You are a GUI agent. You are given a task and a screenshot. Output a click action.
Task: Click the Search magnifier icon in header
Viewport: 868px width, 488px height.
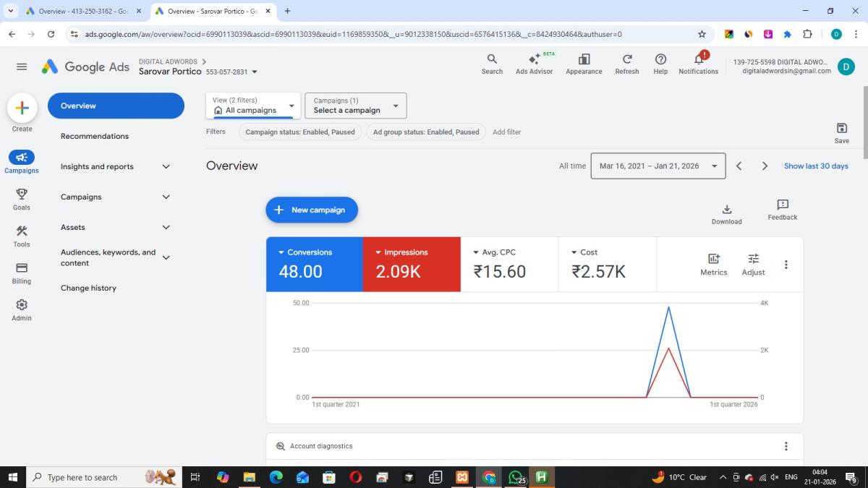coord(492,59)
